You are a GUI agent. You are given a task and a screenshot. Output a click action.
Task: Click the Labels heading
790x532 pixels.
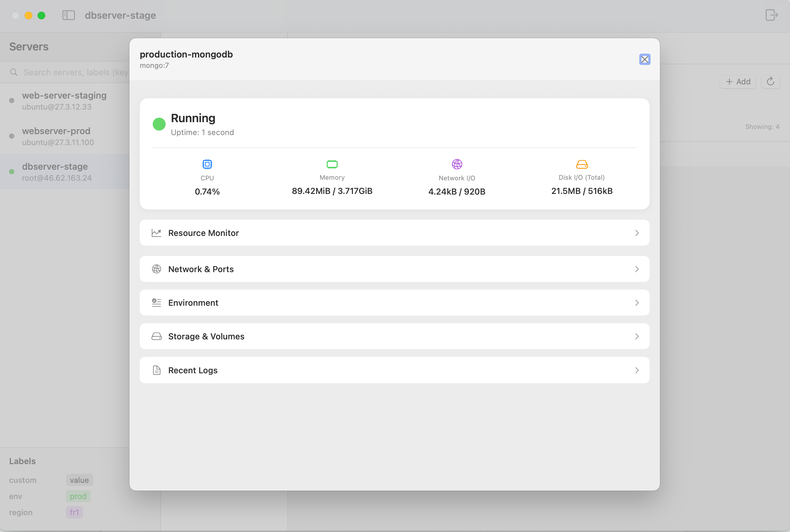22,461
